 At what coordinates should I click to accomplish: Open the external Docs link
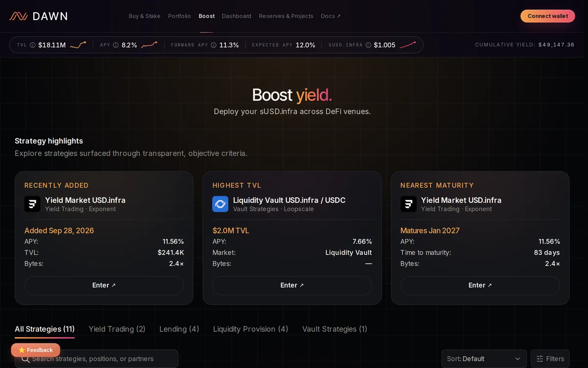click(331, 16)
